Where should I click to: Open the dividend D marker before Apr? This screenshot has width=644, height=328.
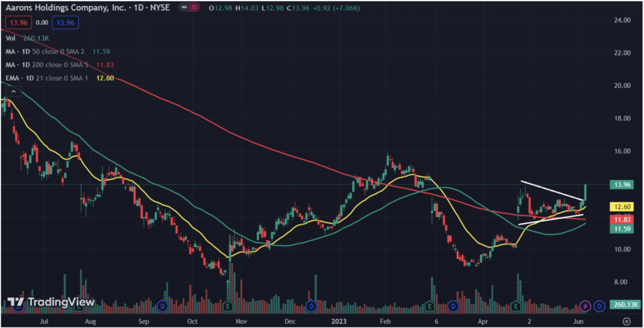click(453, 306)
